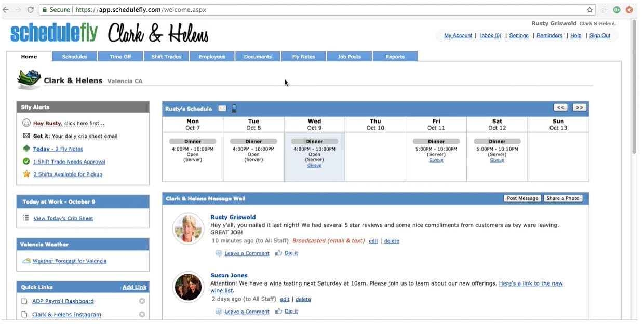This screenshot has width=644, height=324.
Task: Click the smiley face icon in Sfly Alerts
Action: coord(26,123)
